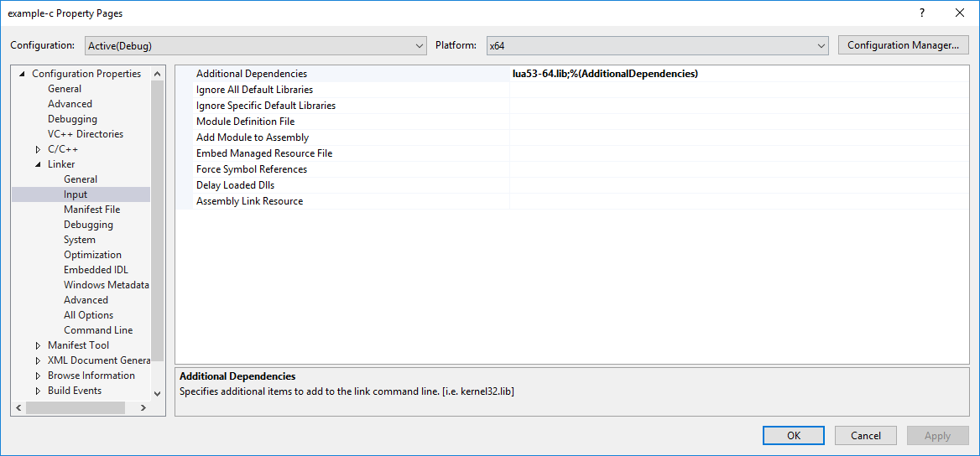Click the help question mark icon
The width and height of the screenshot is (980, 456).
click(x=921, y=13)
